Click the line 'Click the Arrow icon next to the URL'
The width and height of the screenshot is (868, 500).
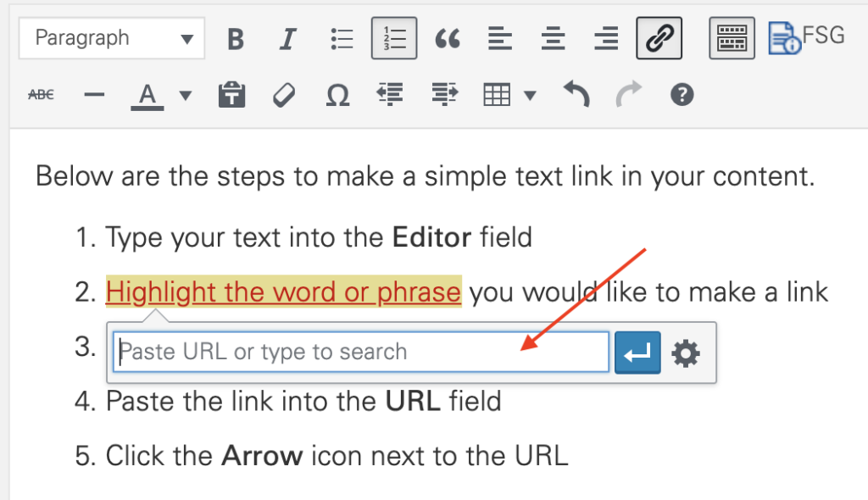(x=337, y=456)
